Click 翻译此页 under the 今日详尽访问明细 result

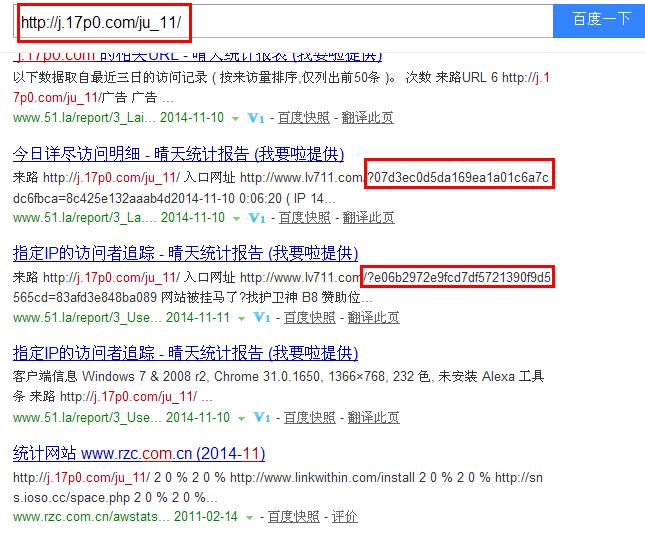[x=367, y=217]
